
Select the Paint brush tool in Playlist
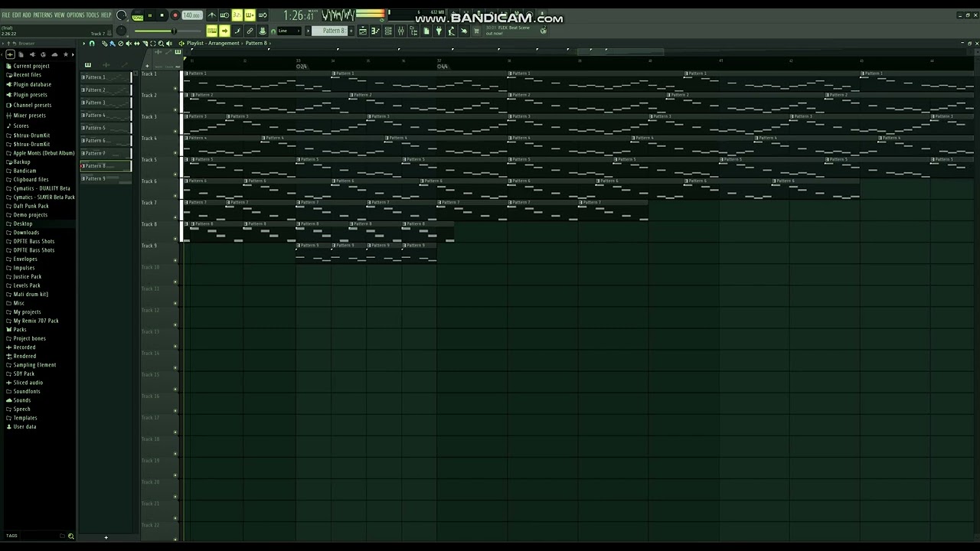click(x=112, y=43)
